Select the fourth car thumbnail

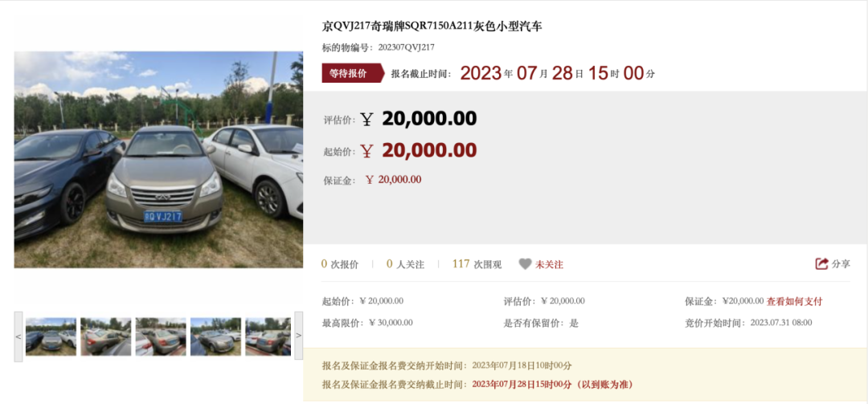click(216, 337)
